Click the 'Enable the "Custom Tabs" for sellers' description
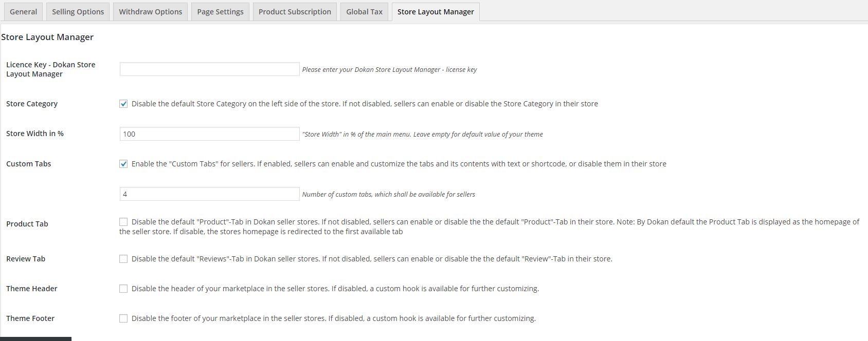Image resolution: width=868 pixels, height=341 pixels. tap(399, 164)
